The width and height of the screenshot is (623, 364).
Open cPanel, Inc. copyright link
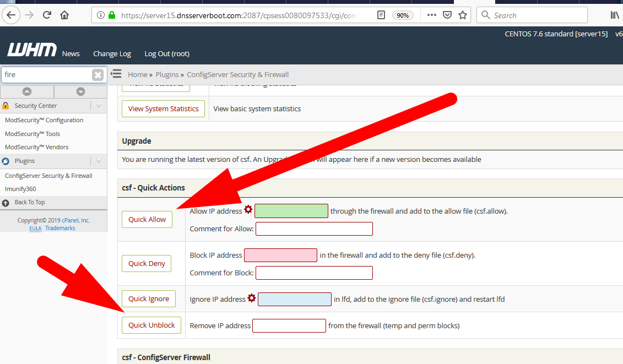[x=76, y=220]
